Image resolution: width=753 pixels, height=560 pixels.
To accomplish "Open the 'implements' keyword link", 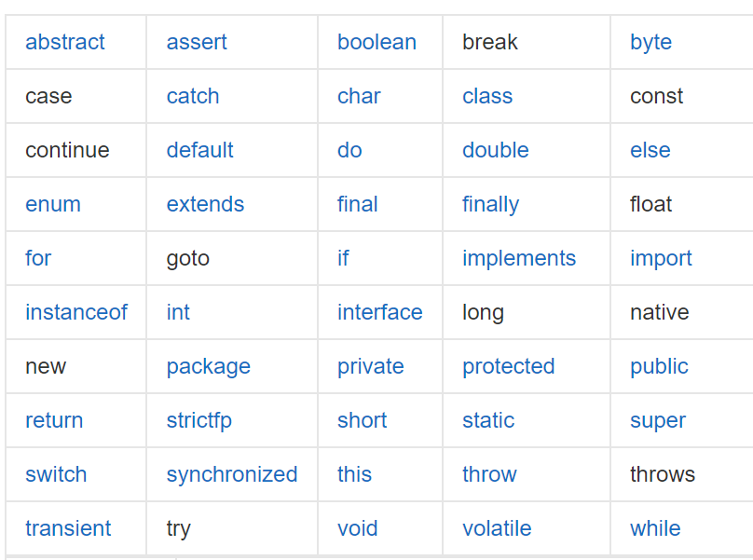I will click(519, 258).
